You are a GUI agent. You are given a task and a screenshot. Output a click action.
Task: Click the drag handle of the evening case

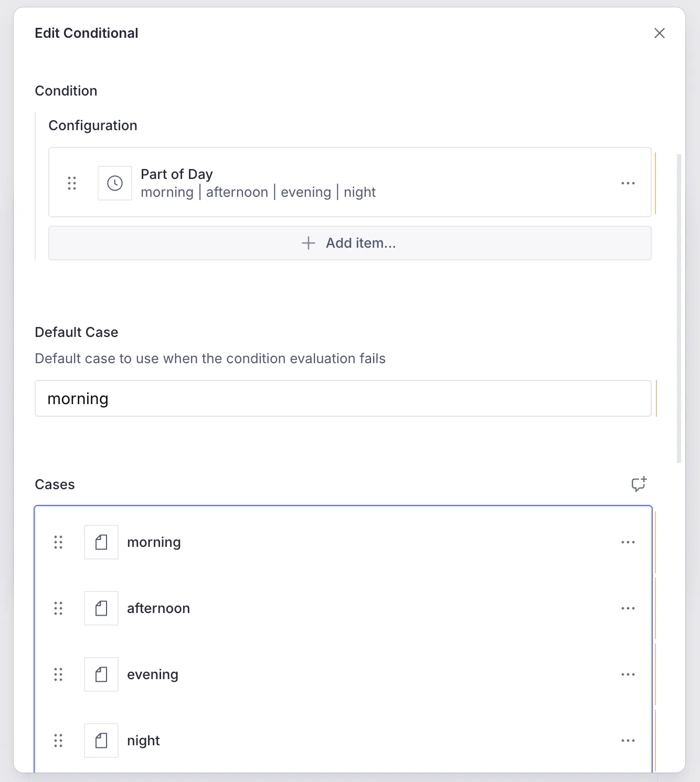point(58,674)
